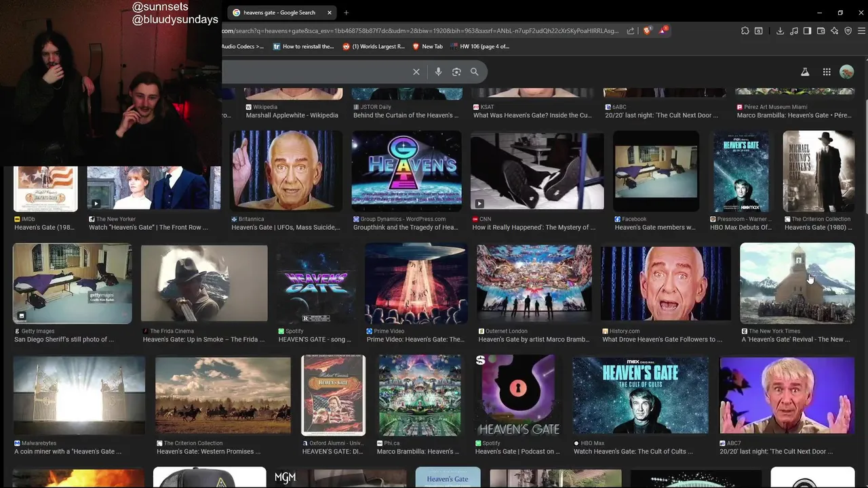Image resolution: width=868 pixels, height=488 pixels.
Task: Open the Brave VPN shield icon
Action: 848,30
